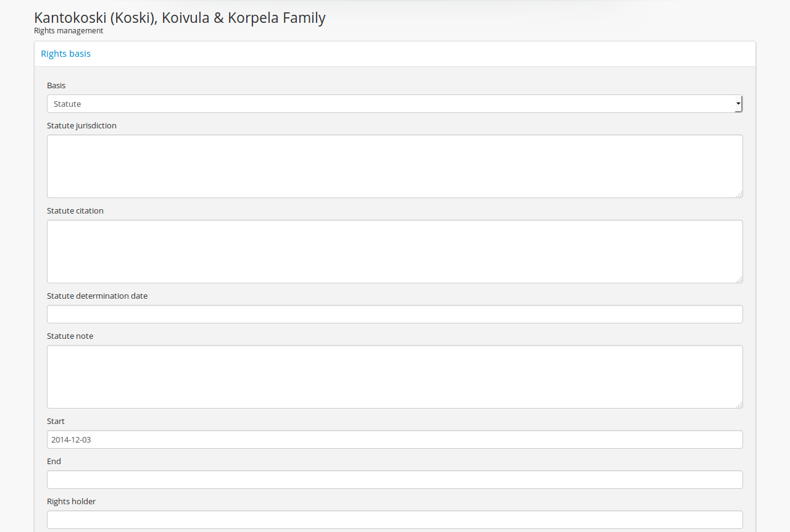This screenshot has width=790, height=532.
Task: Click the End field label
Action: 54,461
